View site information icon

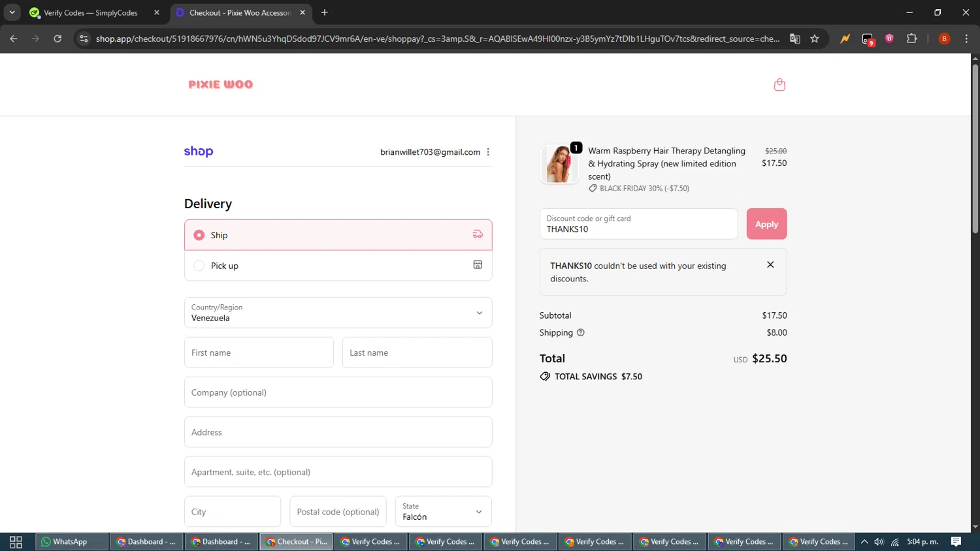pos(84,39)
